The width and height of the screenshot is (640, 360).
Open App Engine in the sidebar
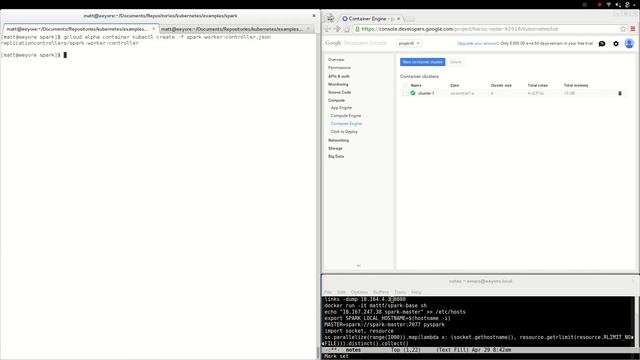tap(341, 108)
